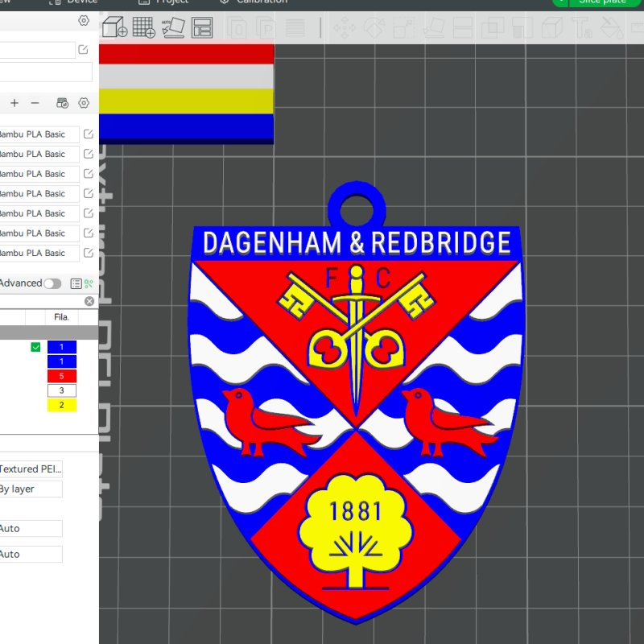Click the Variable layer height icon
The width and height of the screenshot is (644, 644).
pos(295,27)
